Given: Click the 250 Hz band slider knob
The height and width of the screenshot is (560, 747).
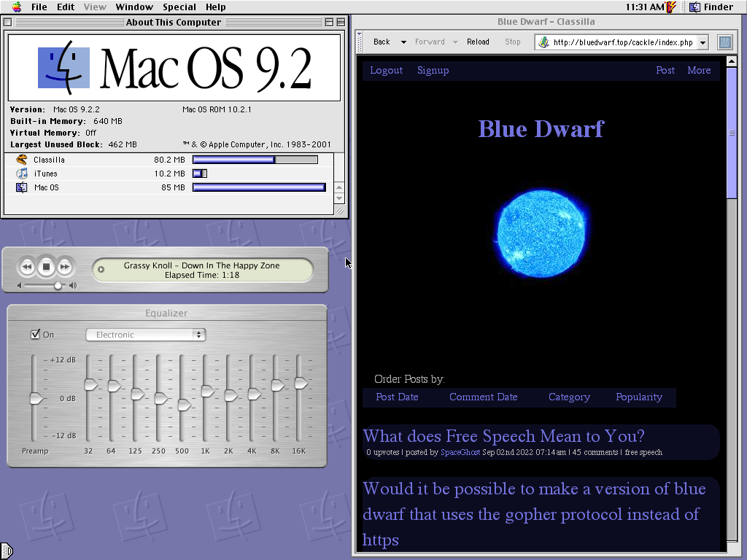Looking at the screenshot, I should tap(161, 398).
